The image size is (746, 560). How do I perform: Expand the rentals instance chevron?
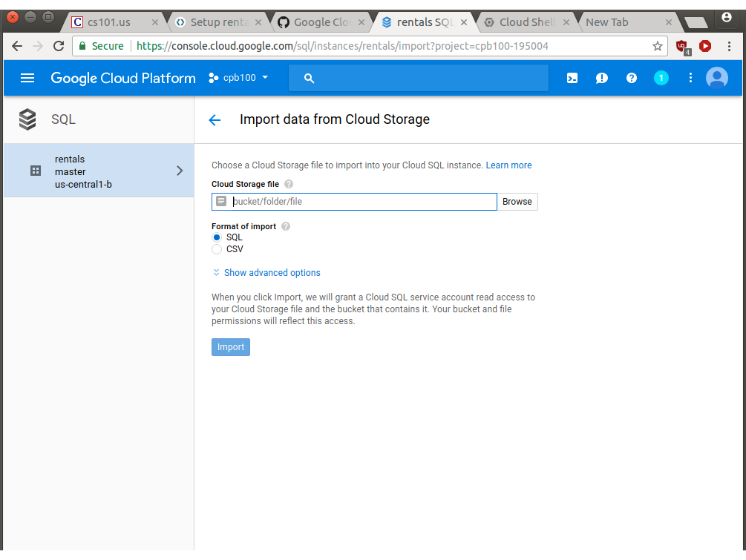tap(180, 171)
